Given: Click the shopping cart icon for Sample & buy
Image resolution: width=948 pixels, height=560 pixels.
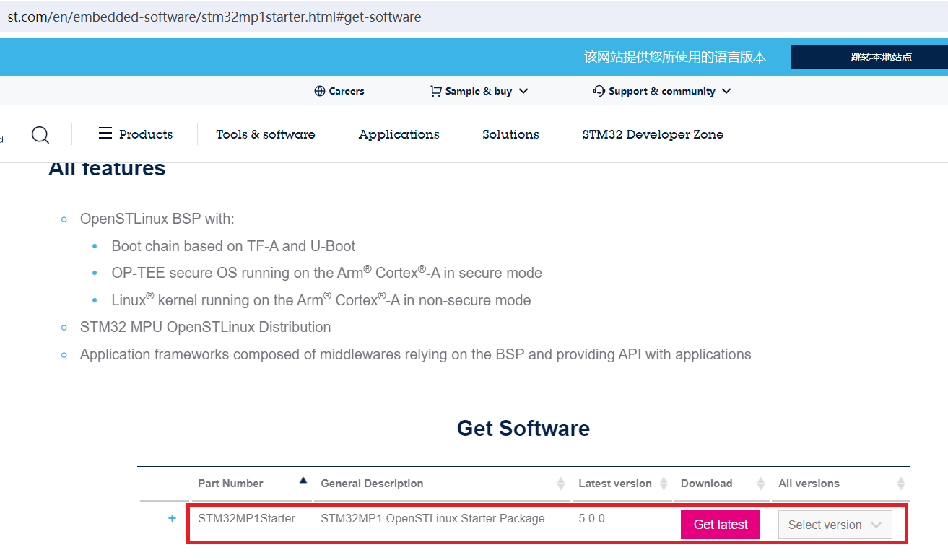Looking at the screenshot, I should point(435,91).
